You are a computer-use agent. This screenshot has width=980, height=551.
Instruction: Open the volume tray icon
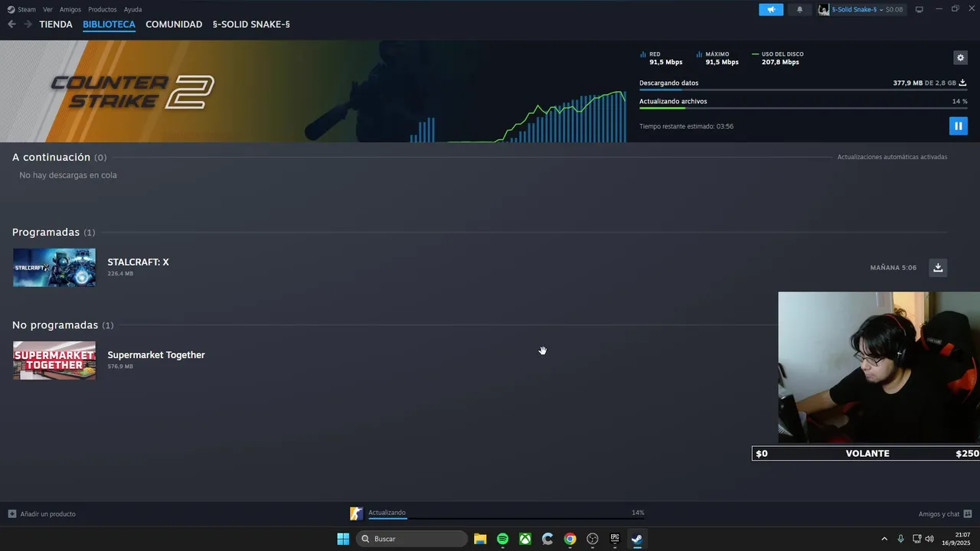(x=929, y=539)
